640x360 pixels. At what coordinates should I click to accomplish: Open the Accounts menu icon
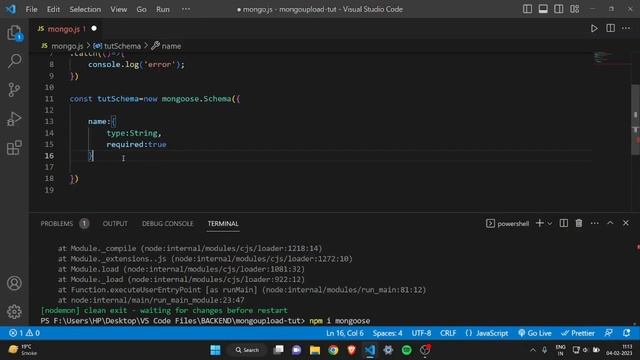[14, 283]
